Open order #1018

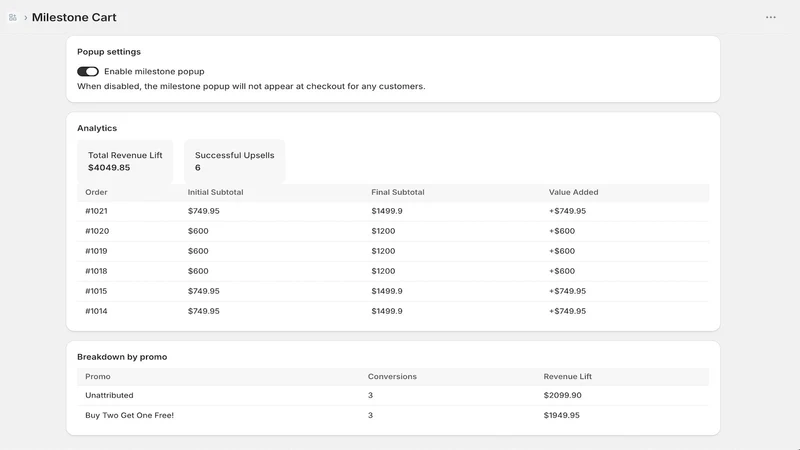96,271
